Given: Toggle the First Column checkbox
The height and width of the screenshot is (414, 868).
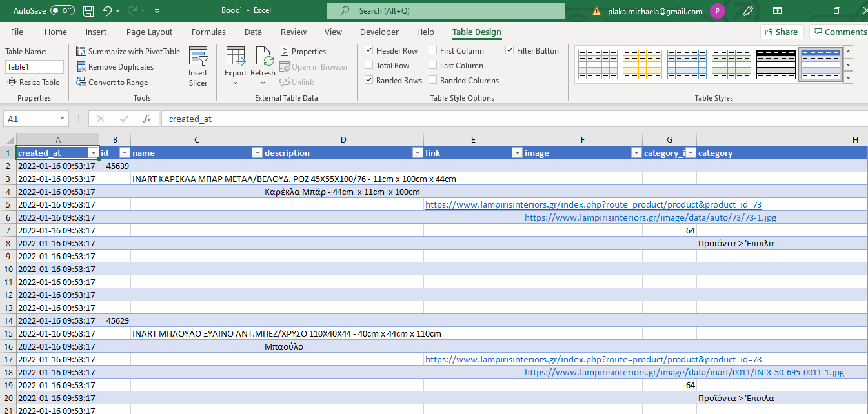Looking at the screenshot, I should click(433, 51).
